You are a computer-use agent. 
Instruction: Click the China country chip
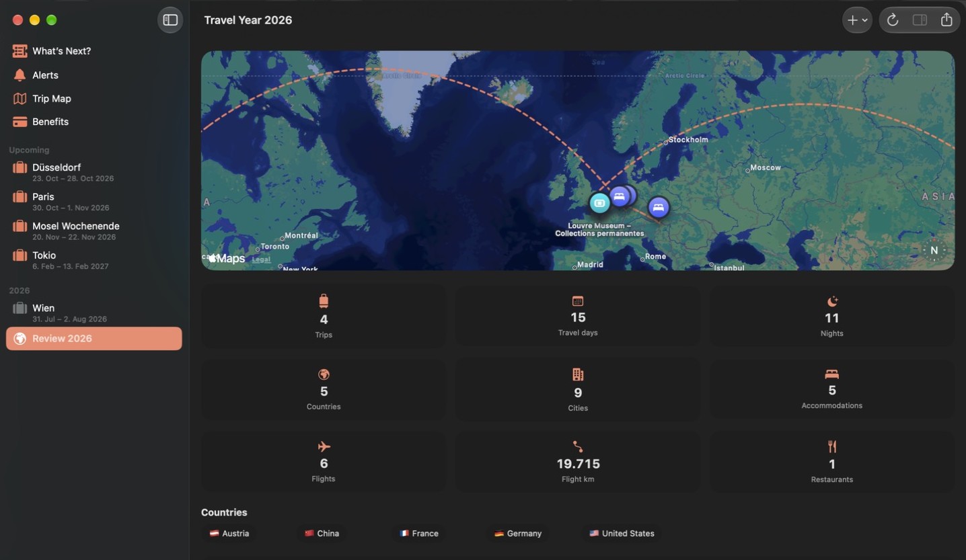point(322,533)
